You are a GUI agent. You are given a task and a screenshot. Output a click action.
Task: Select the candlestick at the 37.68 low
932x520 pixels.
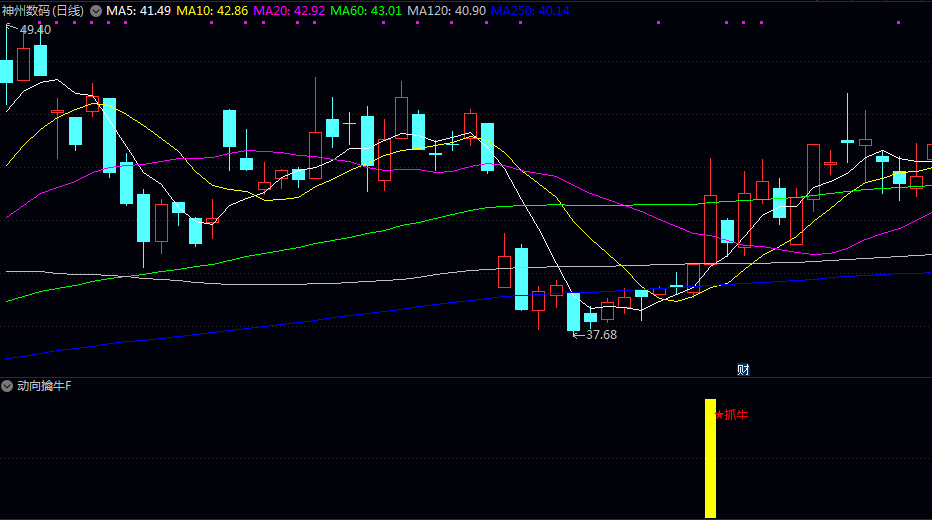pyautogui.click(x=573, y=311)
